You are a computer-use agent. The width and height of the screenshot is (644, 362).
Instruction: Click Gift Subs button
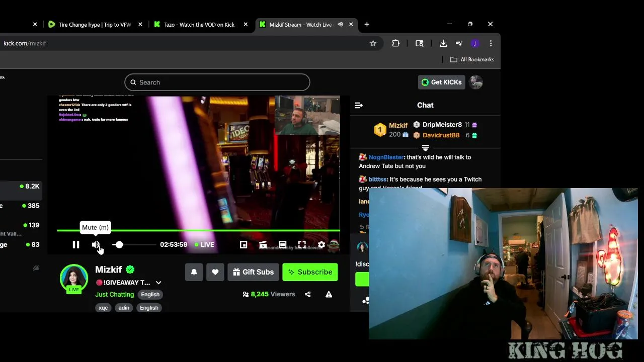253,272
